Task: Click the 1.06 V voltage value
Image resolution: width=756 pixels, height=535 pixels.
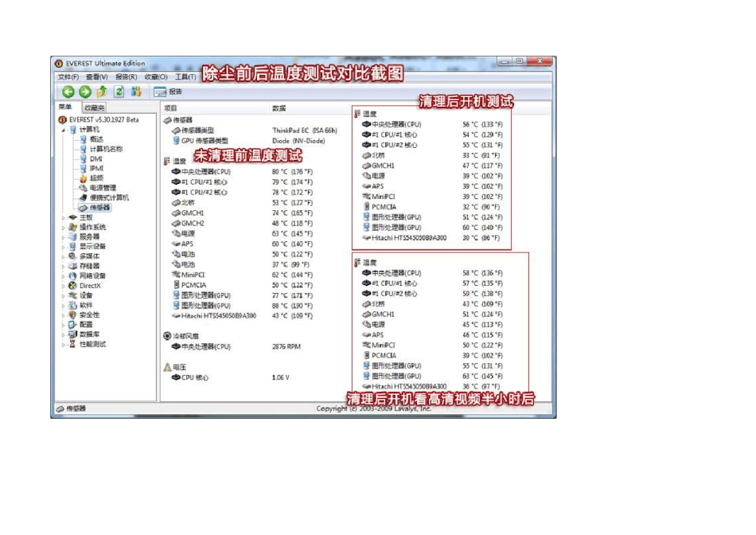Action: pyautogui.click(x=281, y=377)
